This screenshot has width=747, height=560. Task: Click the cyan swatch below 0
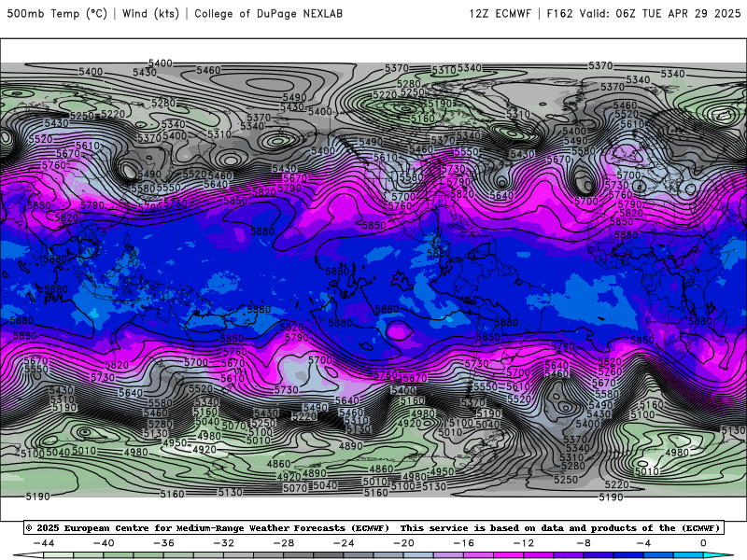(712, 555)
